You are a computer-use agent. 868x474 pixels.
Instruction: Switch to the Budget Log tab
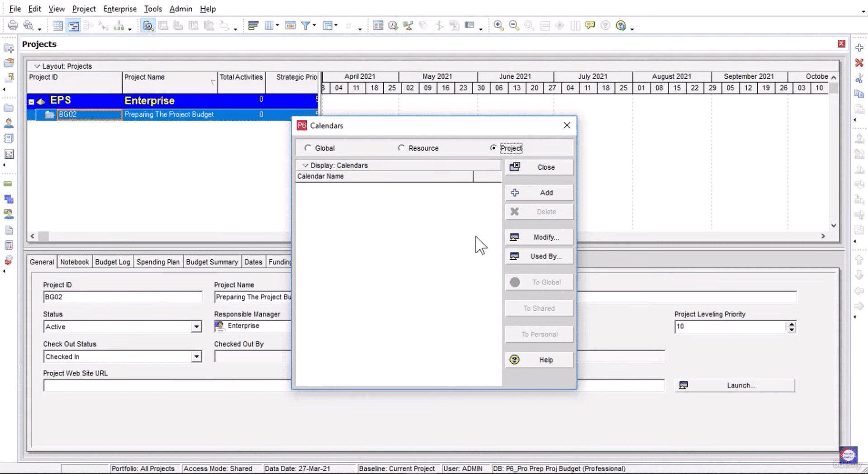tap(112, 261)
